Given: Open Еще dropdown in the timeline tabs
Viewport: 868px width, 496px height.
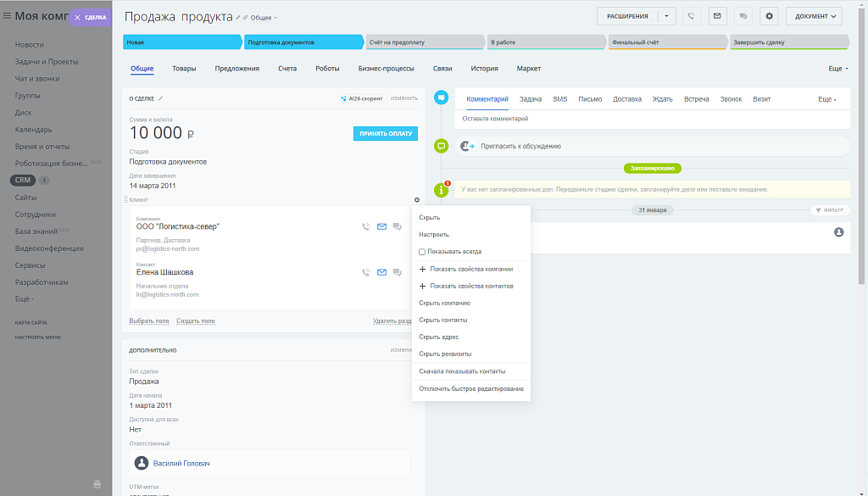Looking at the screenshot, I should point(827,99).
